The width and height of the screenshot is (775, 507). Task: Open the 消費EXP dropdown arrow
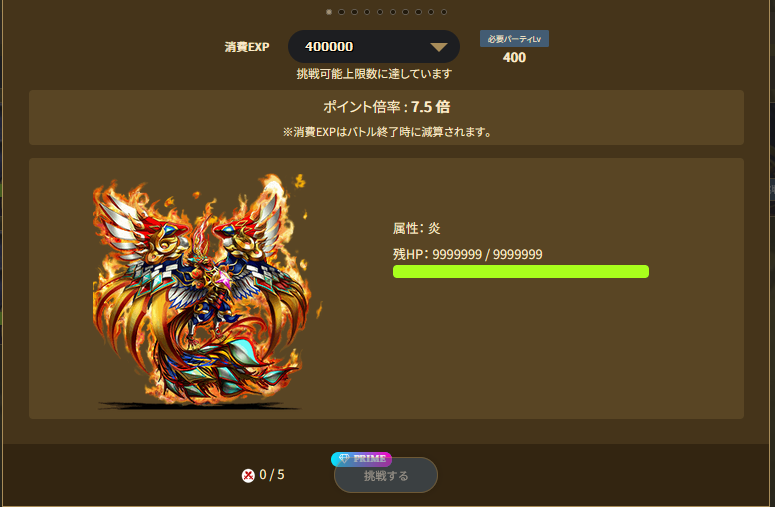click(x=438, y=47)
